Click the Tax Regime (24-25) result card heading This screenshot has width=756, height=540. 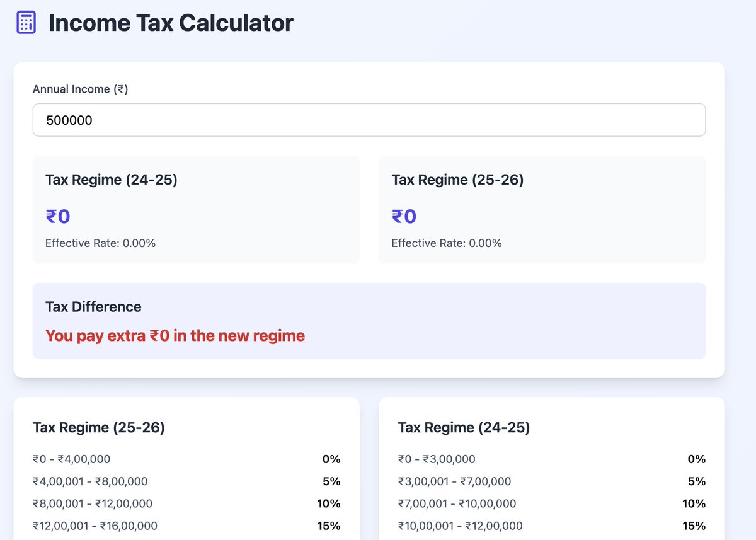click(x=112, y=180)
